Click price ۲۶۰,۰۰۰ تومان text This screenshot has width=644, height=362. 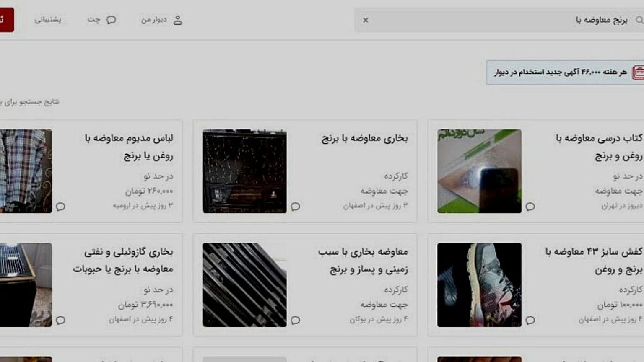(x=149, y=191)
